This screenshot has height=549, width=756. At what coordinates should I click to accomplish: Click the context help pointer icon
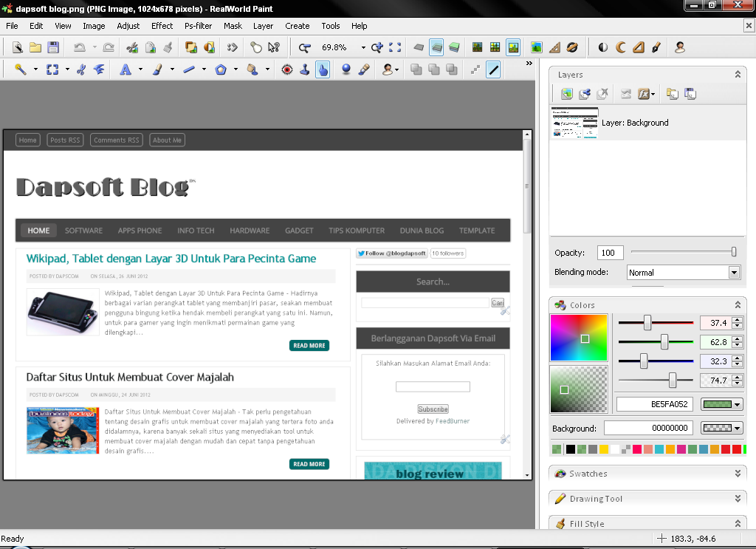coord(273,47)
